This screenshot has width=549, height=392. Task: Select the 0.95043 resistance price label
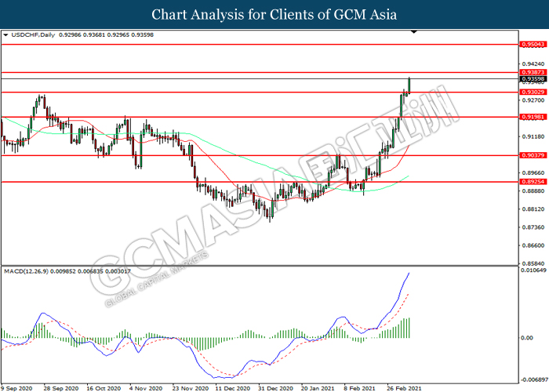point(533,45)
